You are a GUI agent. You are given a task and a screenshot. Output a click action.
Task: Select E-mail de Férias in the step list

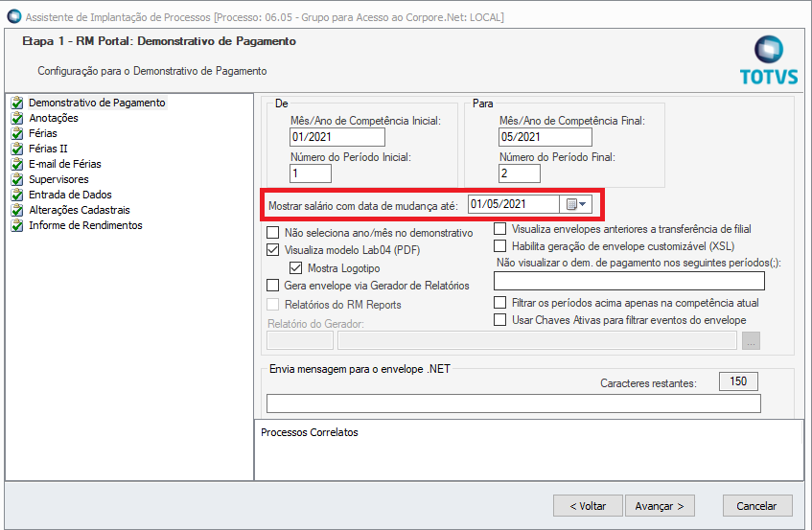[x=65, y=164]
